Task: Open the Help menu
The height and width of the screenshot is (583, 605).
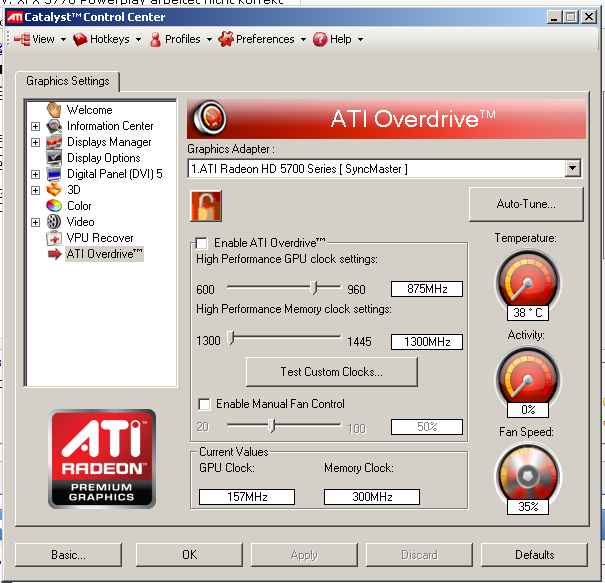Action: tap(339, 39)
